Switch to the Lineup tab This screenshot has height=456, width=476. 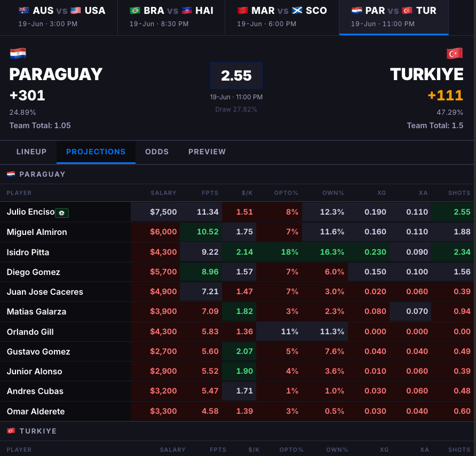[31, 152]
